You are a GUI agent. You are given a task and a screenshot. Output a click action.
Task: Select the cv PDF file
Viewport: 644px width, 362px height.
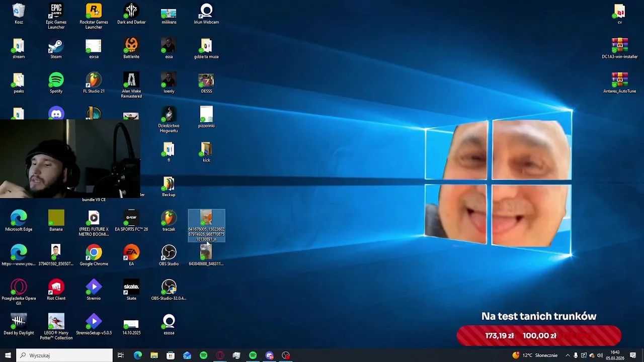point(619,14)
